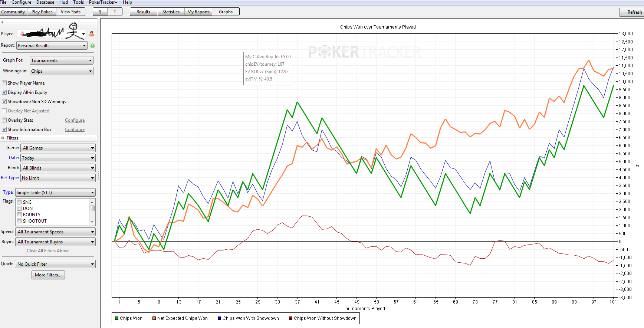Open the File menu

coord(3,2)
